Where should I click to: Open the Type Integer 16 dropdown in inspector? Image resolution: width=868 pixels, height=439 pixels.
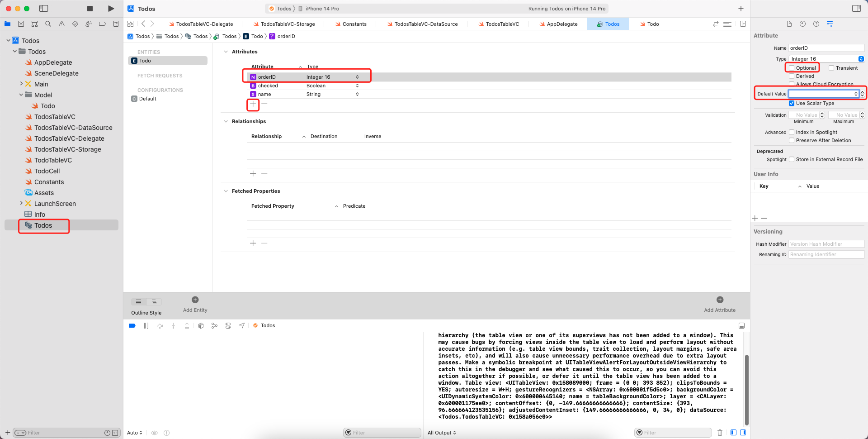[826, 59]
